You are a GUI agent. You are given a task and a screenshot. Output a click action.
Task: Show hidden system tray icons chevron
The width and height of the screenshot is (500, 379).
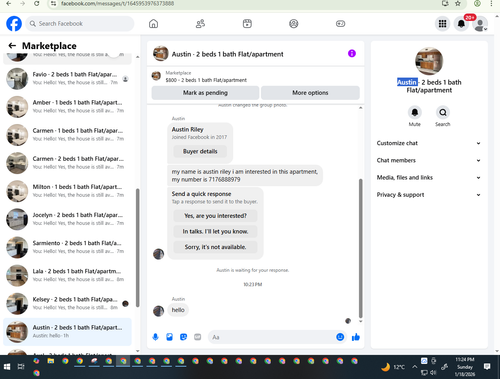pos(414,367)
